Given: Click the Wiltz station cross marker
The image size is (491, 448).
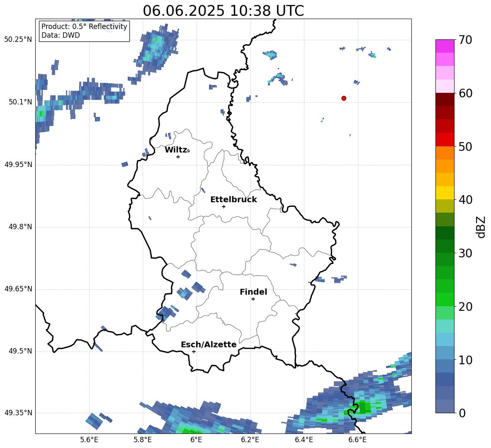Looking at the screenshot, I should (178, 157).
